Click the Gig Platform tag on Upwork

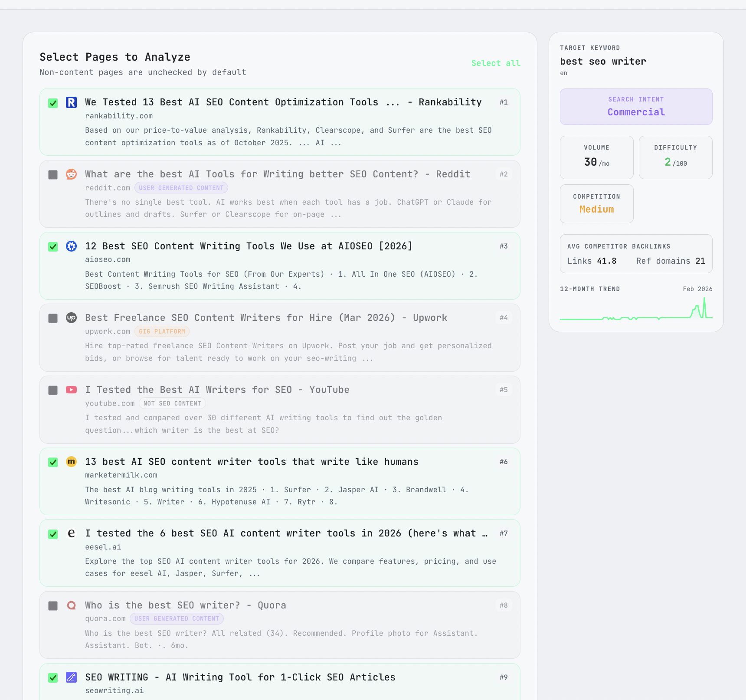point(162,332)
